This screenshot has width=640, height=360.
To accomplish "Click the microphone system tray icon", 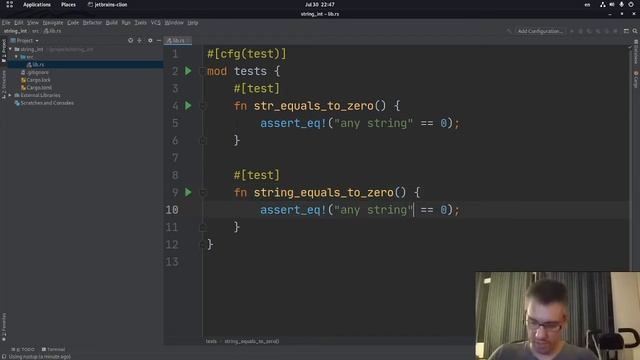I will coord(621,4).
